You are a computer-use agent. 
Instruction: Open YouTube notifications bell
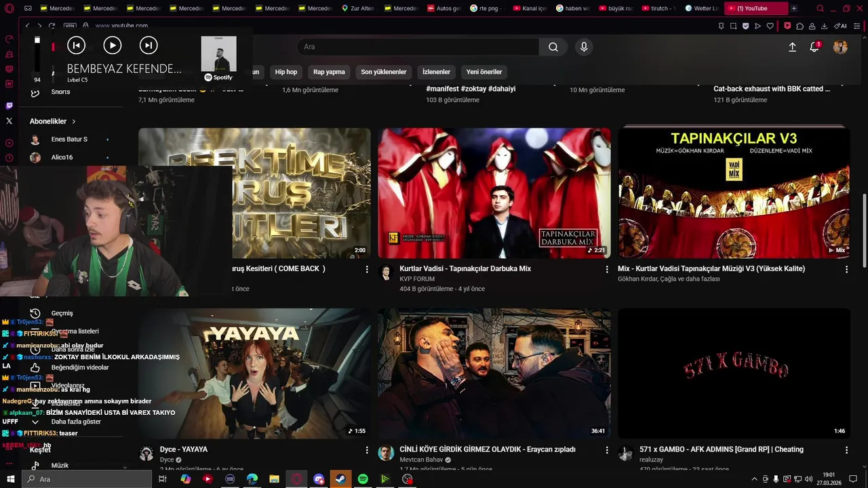[814, 47]
